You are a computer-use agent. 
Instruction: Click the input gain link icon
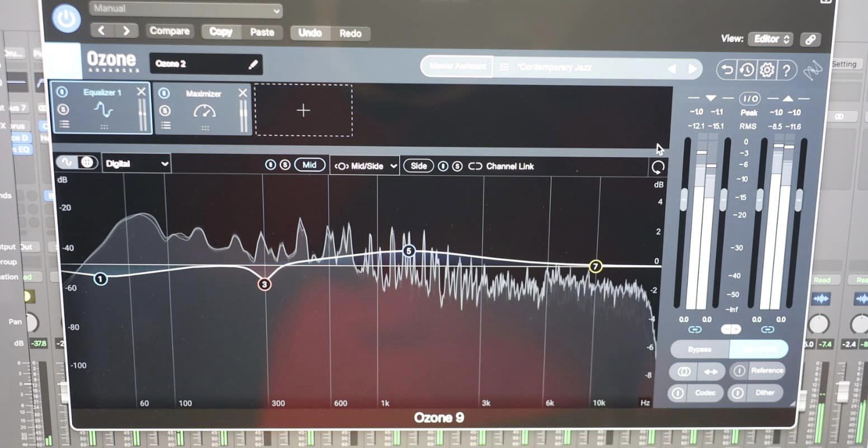(696, 329)
